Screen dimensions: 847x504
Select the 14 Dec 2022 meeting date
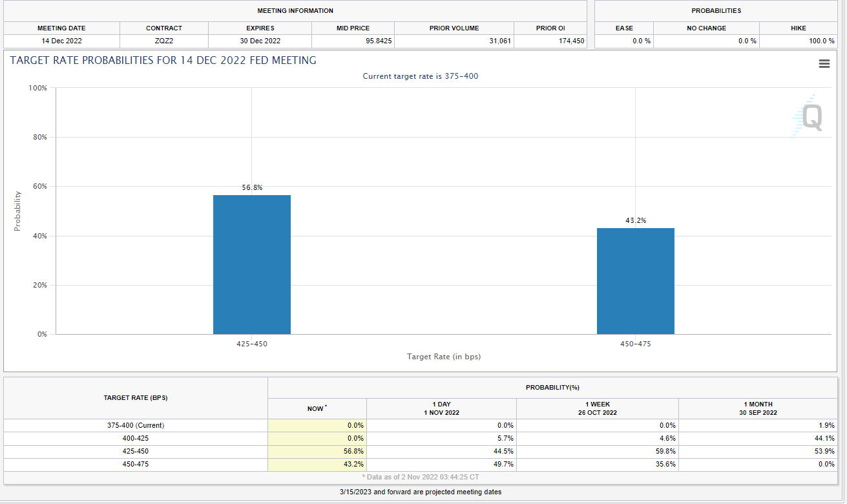(61, 40)
